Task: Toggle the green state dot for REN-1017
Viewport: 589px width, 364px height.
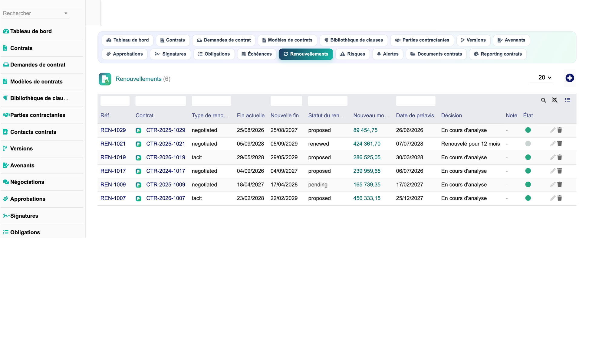Action: [x=528, y=171]
